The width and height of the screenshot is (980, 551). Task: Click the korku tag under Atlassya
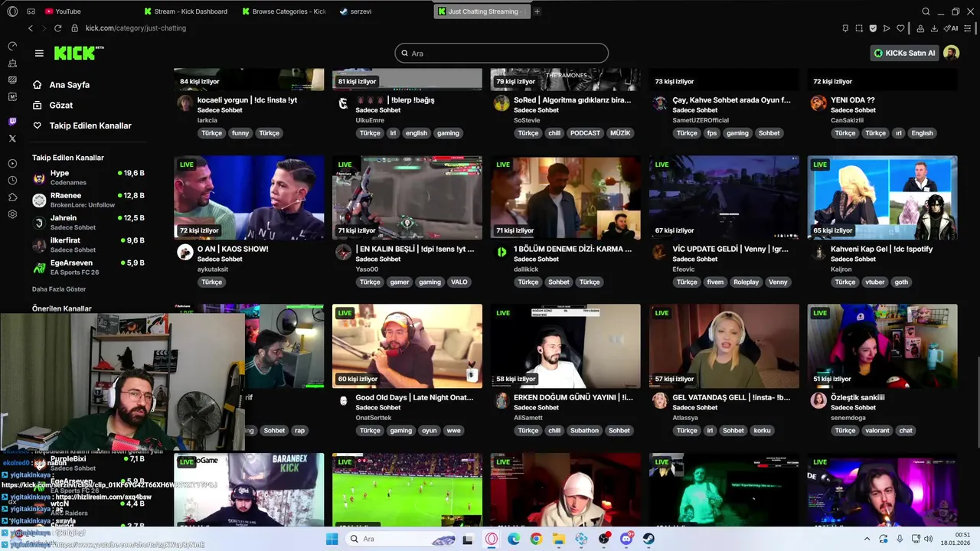[x=762, y=430]
